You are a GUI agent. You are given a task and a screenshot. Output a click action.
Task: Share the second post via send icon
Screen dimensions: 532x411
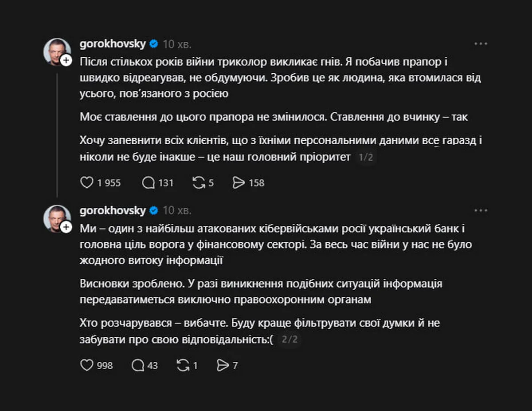[x=223, y=365]
